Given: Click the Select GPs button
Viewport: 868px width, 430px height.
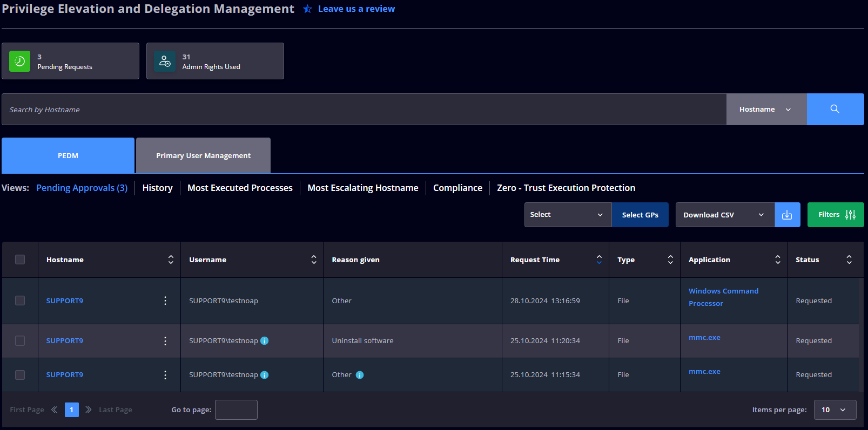Looking at the screenshot, I should pyautogui.click(x=640, y=215).
